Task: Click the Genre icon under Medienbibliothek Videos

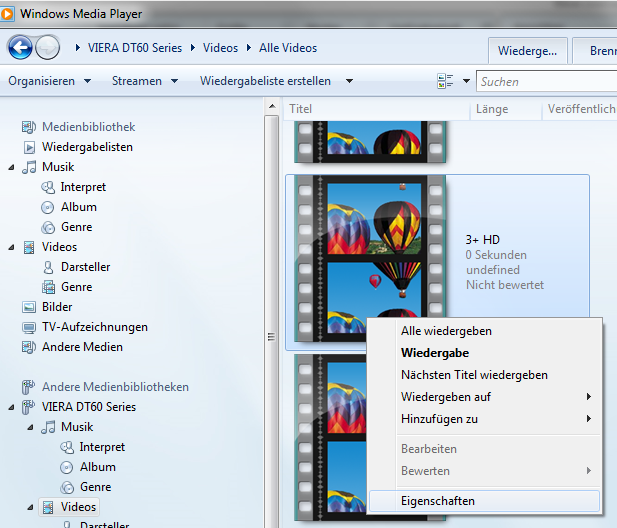Action: 48,287
